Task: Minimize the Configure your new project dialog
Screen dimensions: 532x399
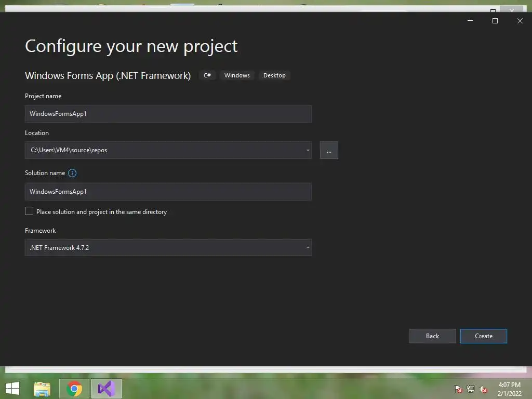Action: 470,21
